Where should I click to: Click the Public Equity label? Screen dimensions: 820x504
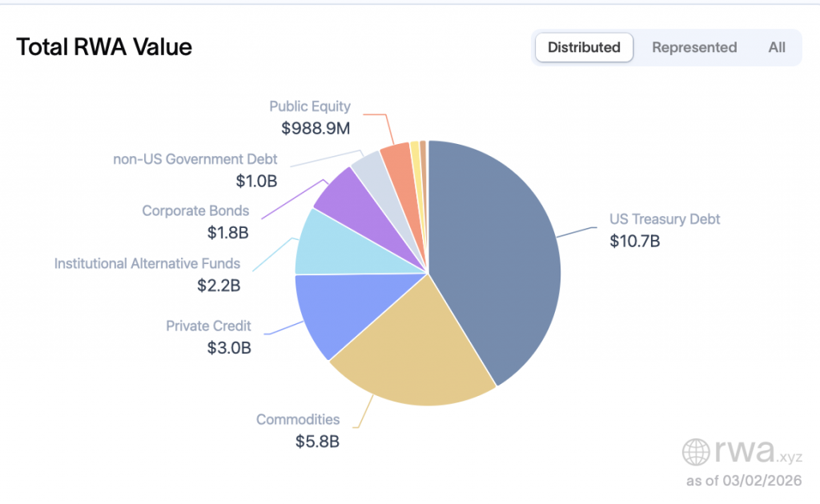click(x=309, y=106)
